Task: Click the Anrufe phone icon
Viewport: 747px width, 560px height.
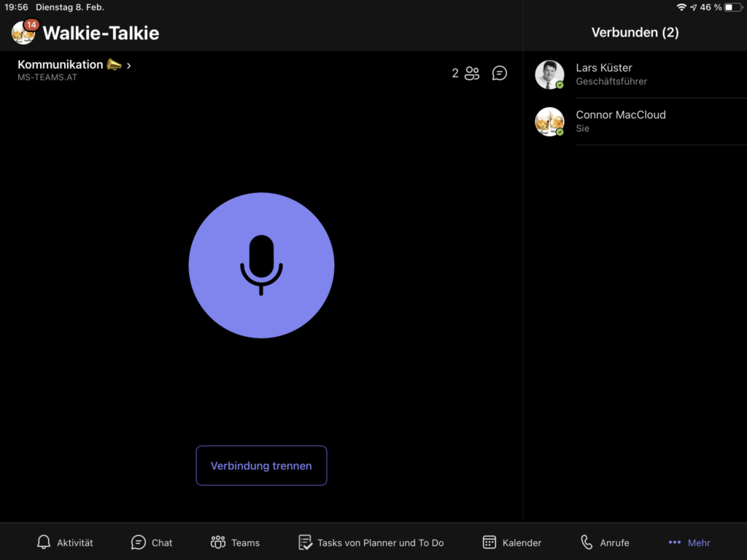Action: point(587,542)
